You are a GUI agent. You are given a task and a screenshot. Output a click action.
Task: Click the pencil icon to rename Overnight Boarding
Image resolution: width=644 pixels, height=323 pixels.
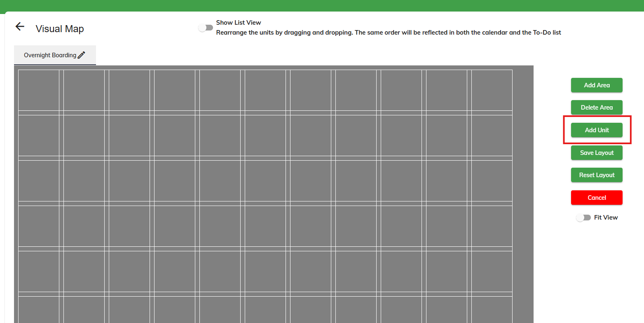point(81,54)
